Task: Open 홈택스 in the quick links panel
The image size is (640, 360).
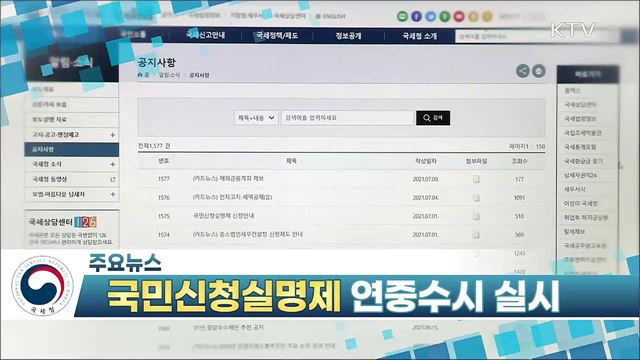Action: [x=572, y=91]
